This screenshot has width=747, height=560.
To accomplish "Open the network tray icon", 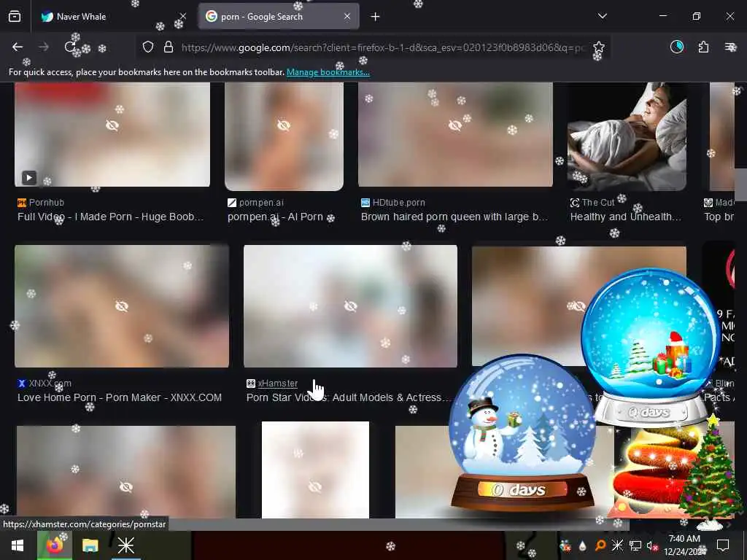I will (635, 545).
